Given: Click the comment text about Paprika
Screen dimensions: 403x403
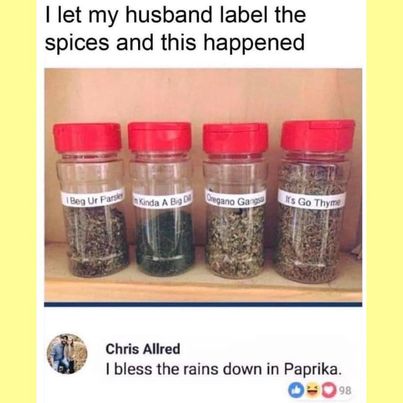Looking at the screenshot, I should click(x=224, y=369).
